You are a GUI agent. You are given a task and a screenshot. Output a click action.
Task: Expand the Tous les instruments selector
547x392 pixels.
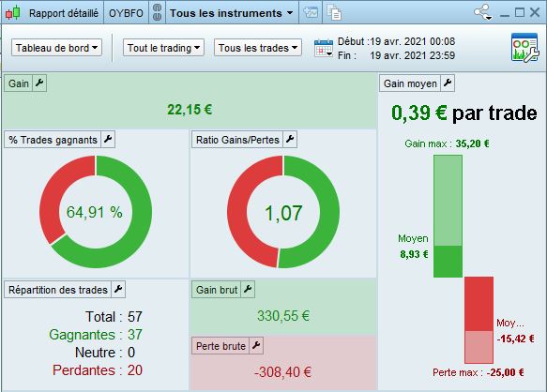pyautogui.click(x=232, y=13)
